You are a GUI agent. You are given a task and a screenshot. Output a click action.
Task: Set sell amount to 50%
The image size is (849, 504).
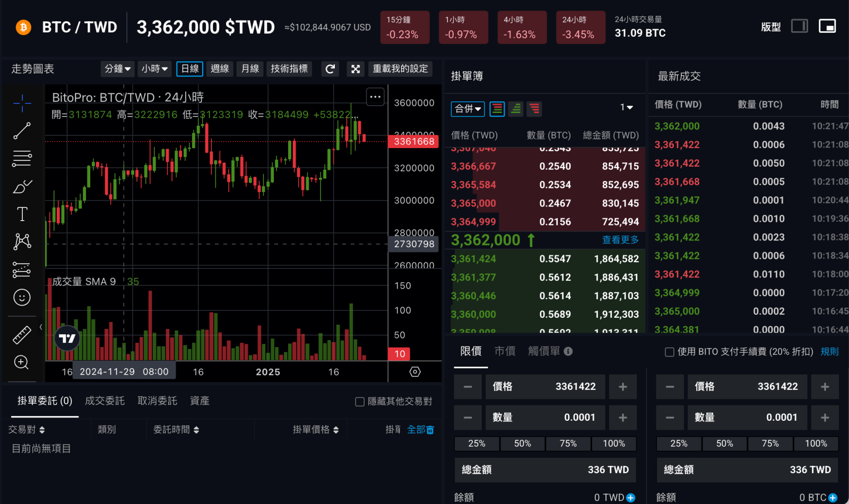pos(724,444)
